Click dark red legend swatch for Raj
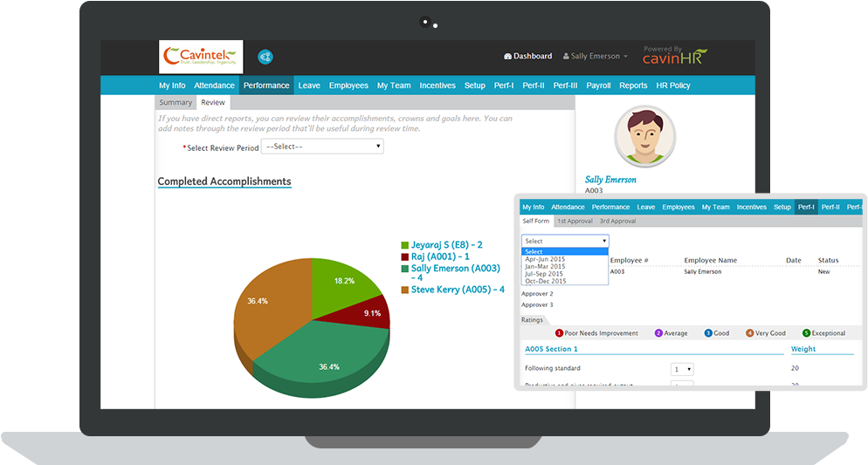The image size is (868, 465). click(x=404, y=257)
